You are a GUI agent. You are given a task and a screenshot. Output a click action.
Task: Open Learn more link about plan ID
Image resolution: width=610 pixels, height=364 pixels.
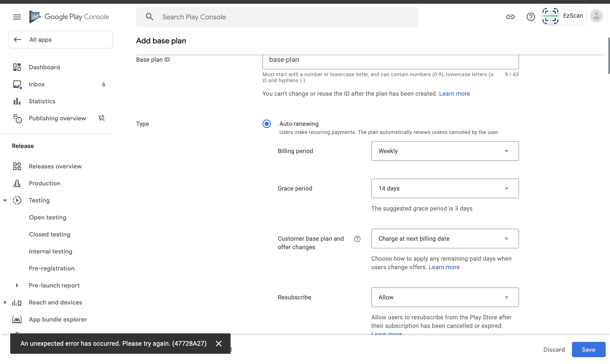pyautogui.click(x=454, y=94)
